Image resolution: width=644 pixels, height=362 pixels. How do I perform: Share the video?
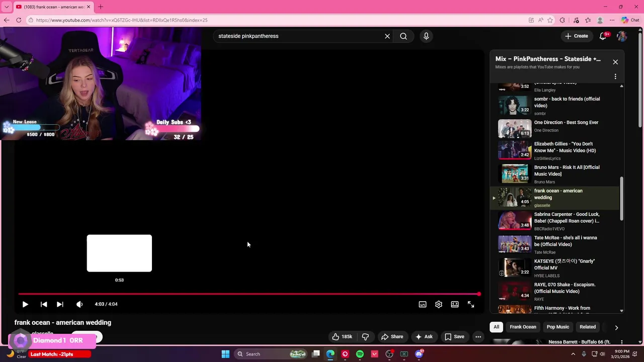coord(392,337)
